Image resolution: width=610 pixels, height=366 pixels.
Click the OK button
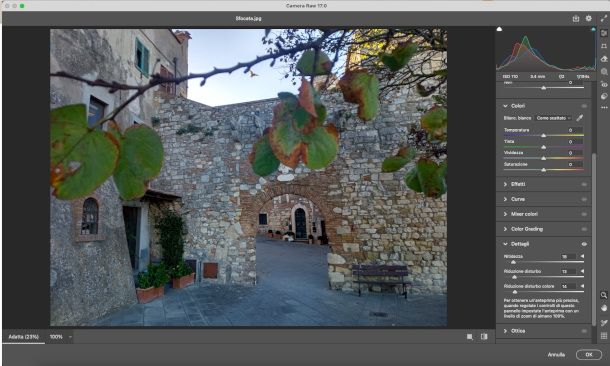coord(589,355)
